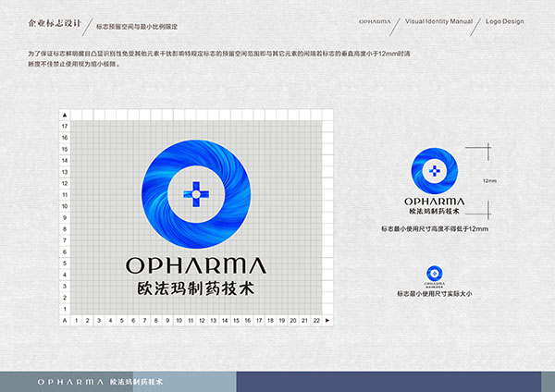The image size is (555, 392).
Task: Click the medium logo with the 12mm height marker
Action: coord(435,181)
